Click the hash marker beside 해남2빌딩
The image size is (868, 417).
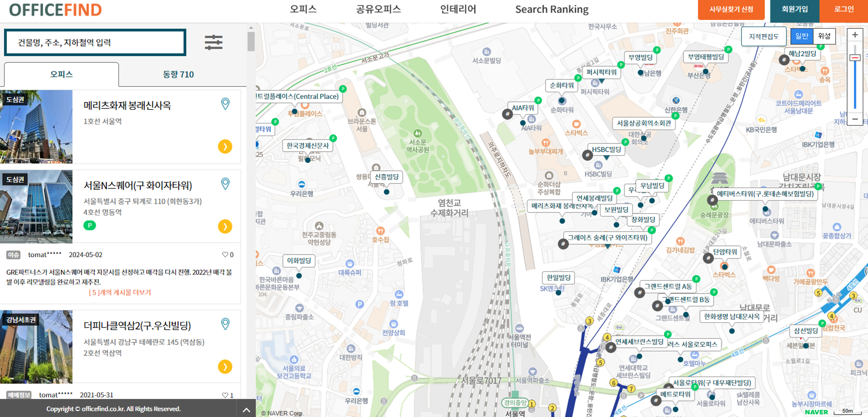click(x=784, y=60)
